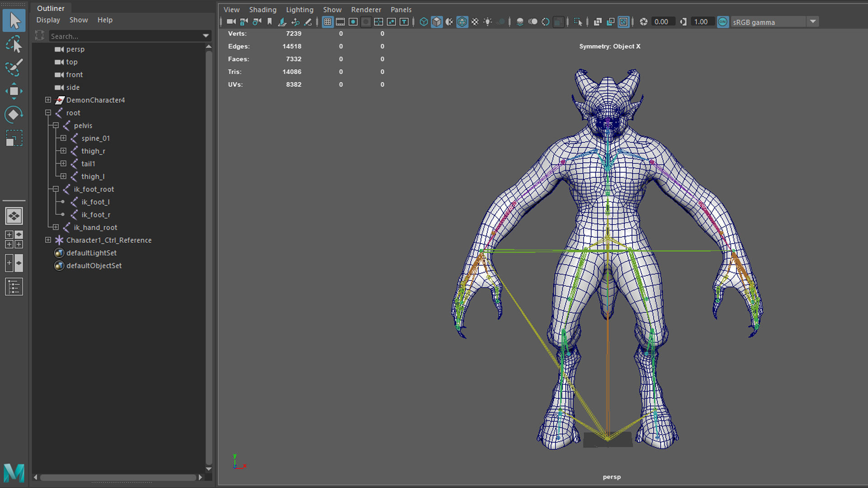868x488 pixels.
Task: Collapse the ik_foot_root joint
Action: [x=56, y=189]
